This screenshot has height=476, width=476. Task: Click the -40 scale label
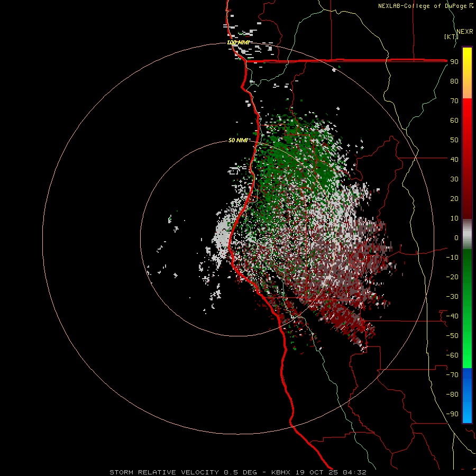click(452, 316)
